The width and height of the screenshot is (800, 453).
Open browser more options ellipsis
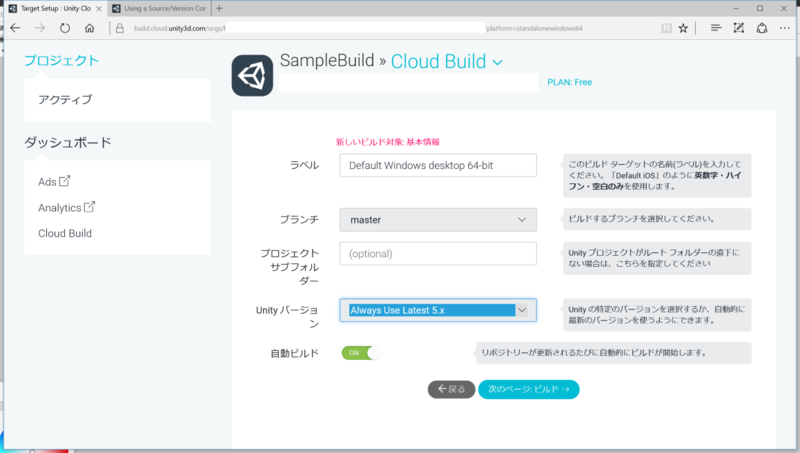(x=785, y=28)
